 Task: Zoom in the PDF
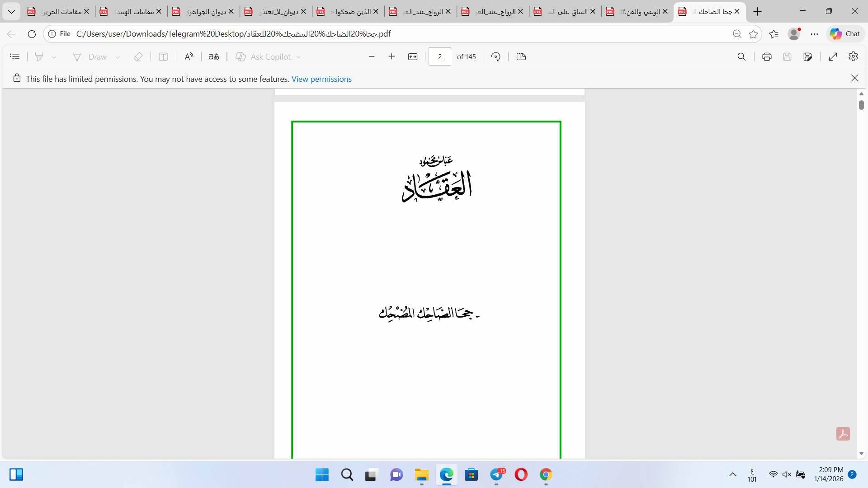coord(392,56)
